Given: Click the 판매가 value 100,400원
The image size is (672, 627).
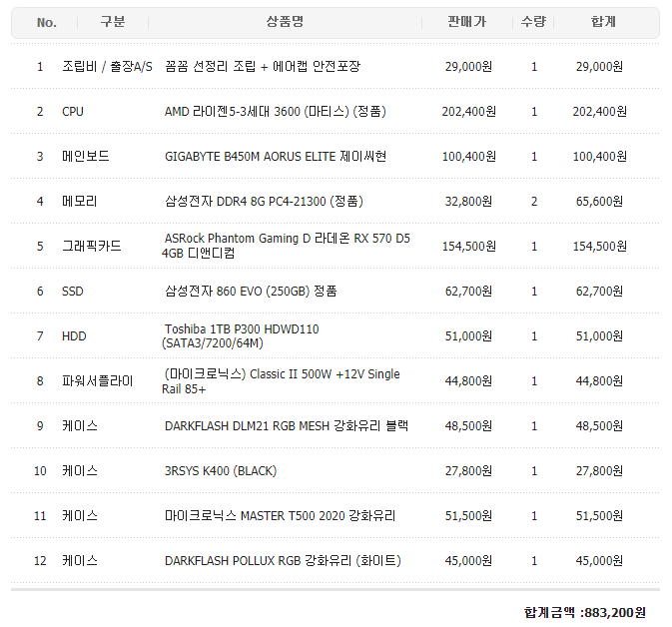Looking at the screenshot, I should [469, 157].
